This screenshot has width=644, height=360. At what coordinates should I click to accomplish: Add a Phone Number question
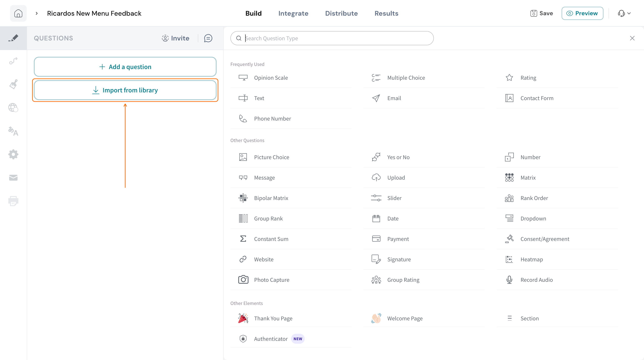[291, 119]
